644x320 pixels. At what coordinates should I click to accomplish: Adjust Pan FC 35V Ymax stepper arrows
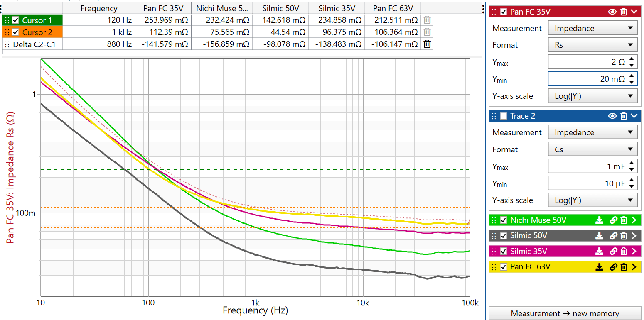coord(632,62)
